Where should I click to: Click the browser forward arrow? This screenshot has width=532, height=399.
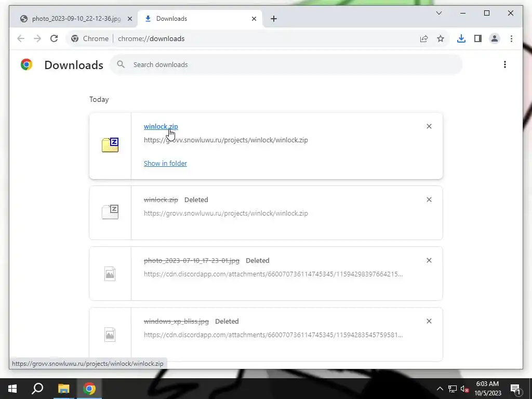point(37,38)
